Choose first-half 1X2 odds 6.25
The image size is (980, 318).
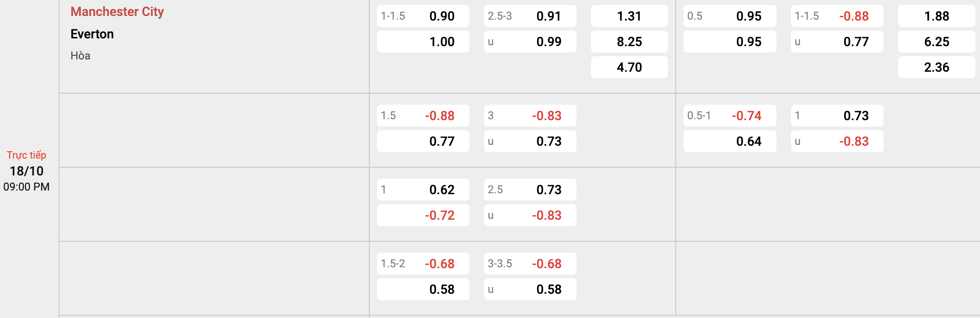(937, 42)
